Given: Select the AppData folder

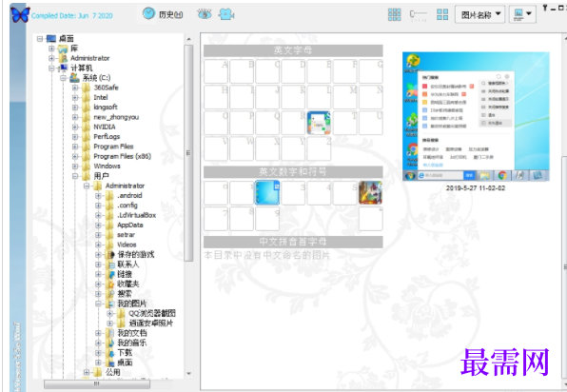Looking at the screenshot, I should pyautogui.click(x=129, y=225).
